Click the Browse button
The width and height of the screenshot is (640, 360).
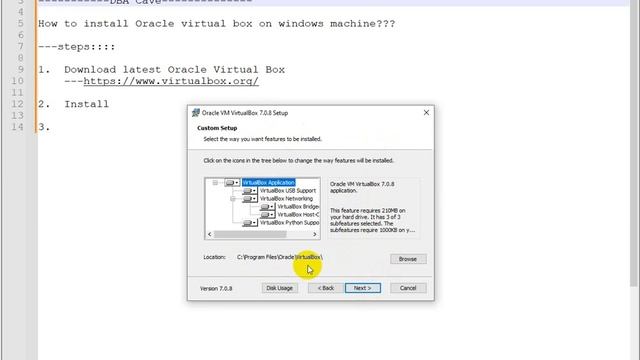[408, 259]
